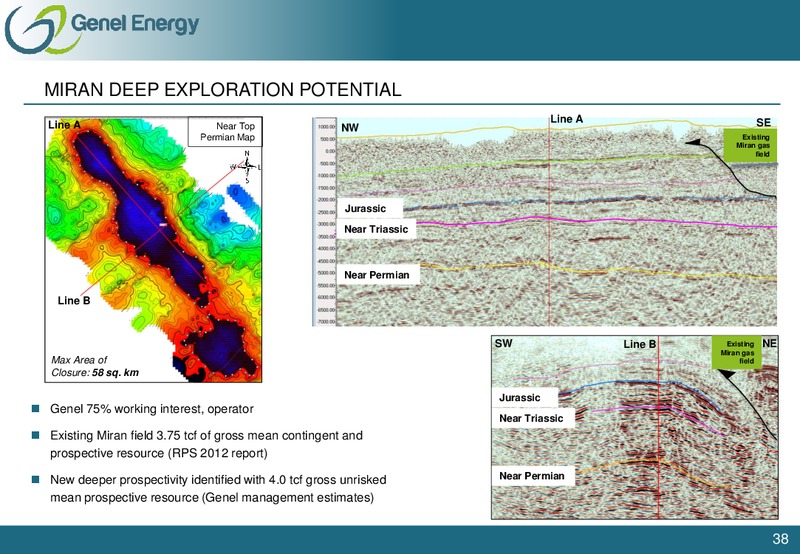Click the 'Near Triassic' label on the Line A section

(376, 229)
